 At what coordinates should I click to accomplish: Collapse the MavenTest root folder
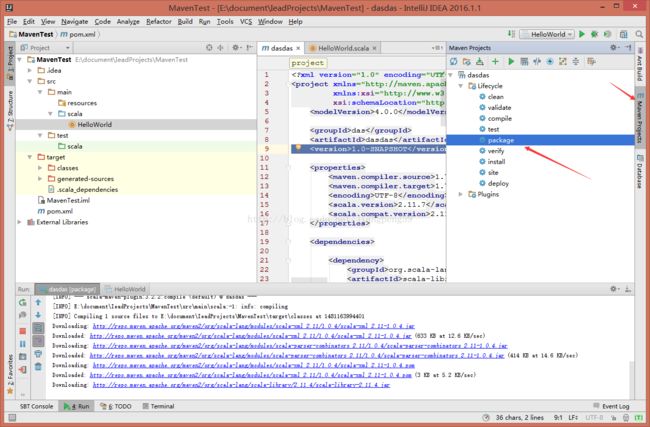[x=19, y=60]
